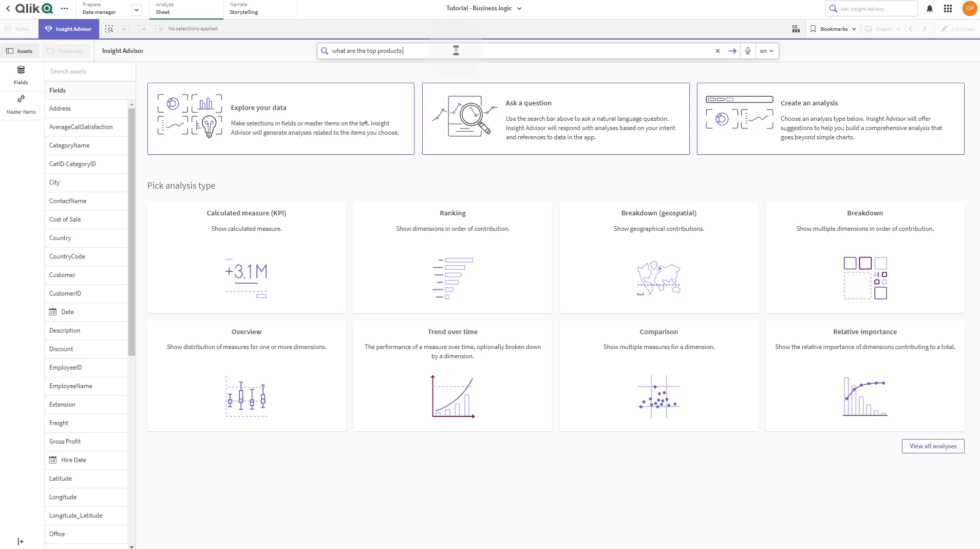Open the Fields panel in the sidebar

pyautogui.click(x=21, y=75)
